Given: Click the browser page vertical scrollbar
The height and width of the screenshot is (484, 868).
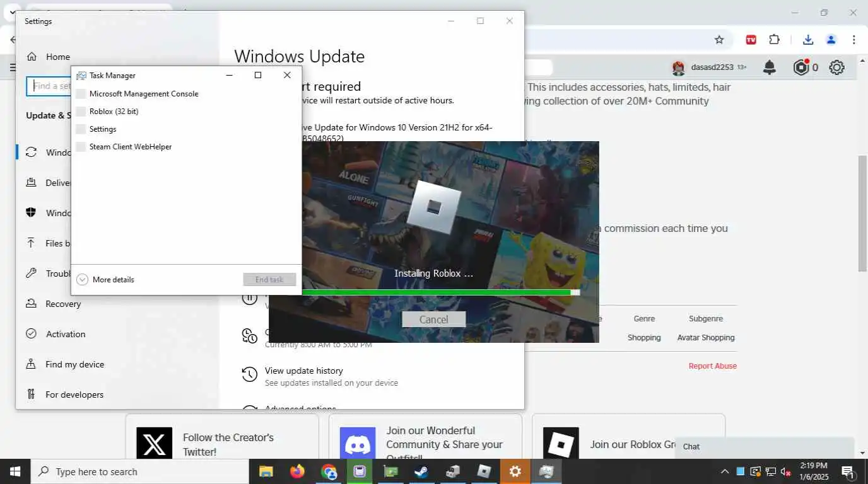Looking at the screenshot, I should 862,212.
